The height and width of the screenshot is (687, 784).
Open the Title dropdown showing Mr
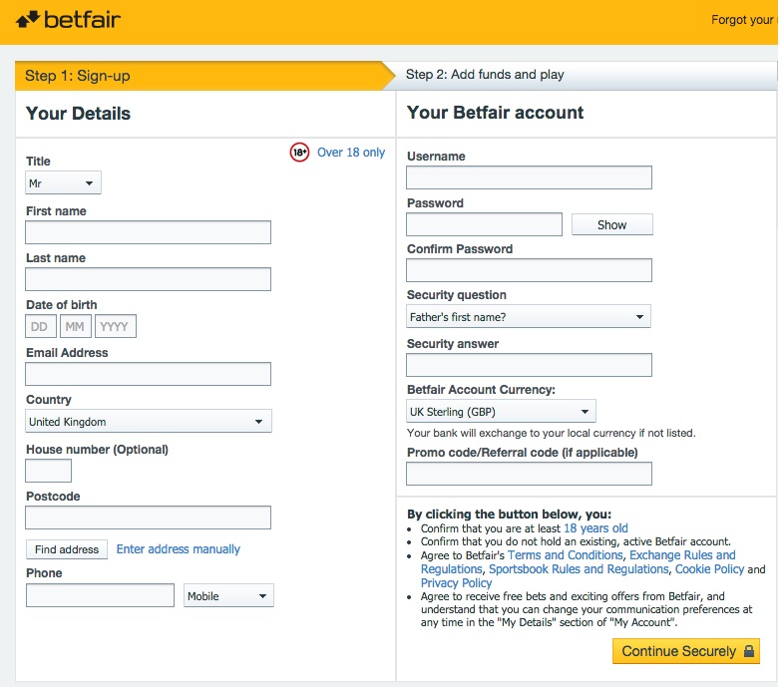click(x=63, y=183)
